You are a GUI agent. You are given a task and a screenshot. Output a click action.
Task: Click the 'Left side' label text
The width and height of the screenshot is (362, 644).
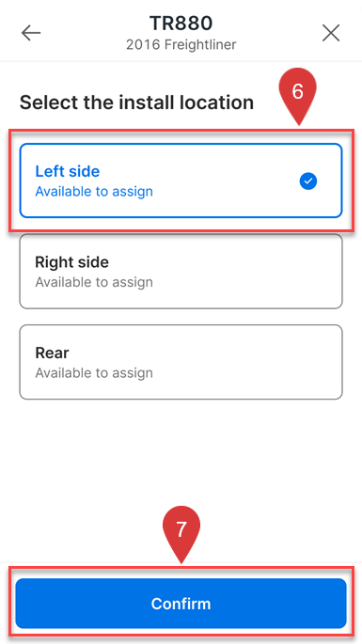tap(68, 171)
